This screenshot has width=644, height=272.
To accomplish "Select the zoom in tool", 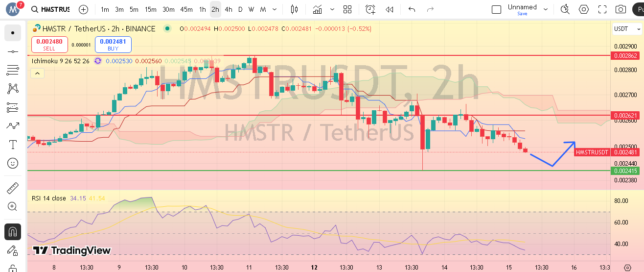I will point(13,206).
